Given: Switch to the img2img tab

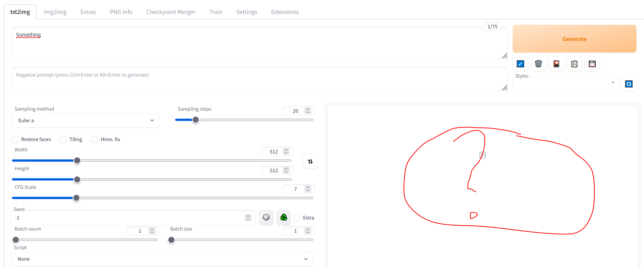Looking at the screenshot, I should point(55,12).
